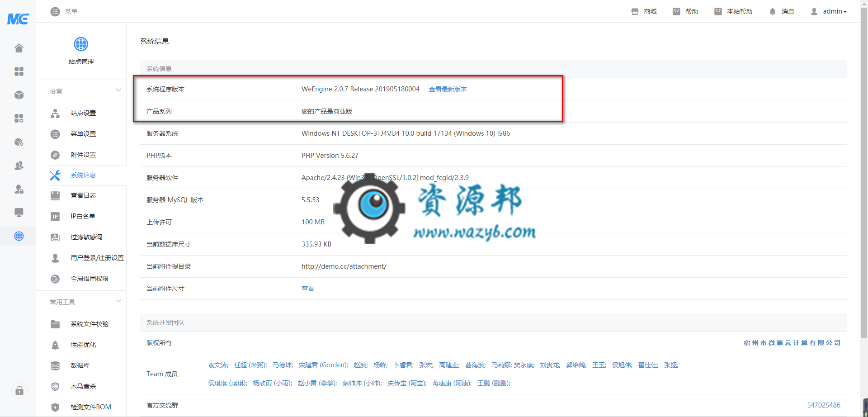The width and height of the screenshot is (868, 417).
Task: Open 站点设置 menu item
Action: tap(83, 113)
